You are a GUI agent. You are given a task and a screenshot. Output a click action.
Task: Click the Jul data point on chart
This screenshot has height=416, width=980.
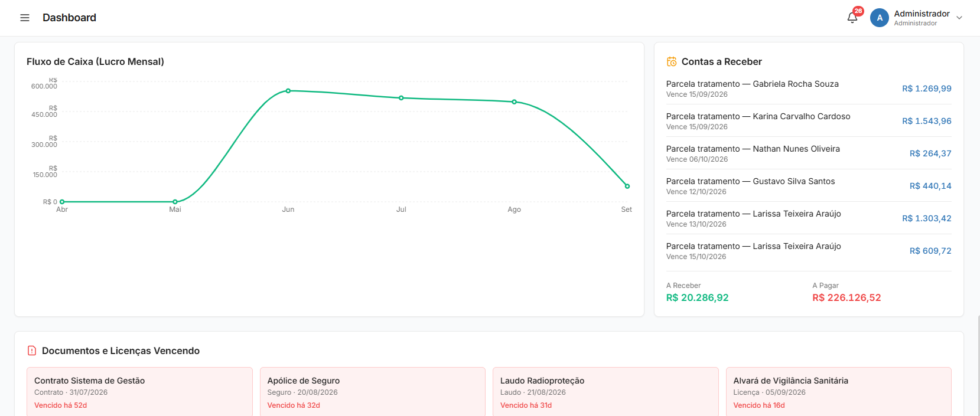(401, 98)
